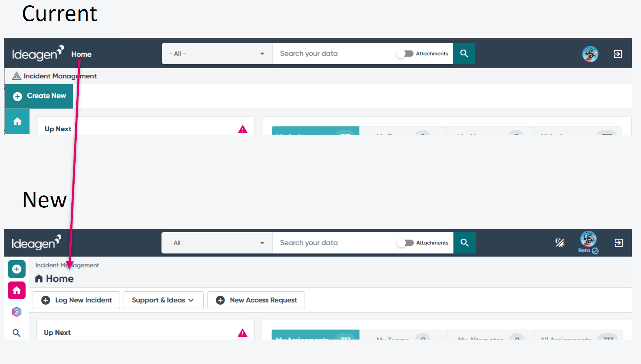The height and width of the screenshot is (364, 641).
Task: Click the Home heading icon in New view
Action: [39, 279]
